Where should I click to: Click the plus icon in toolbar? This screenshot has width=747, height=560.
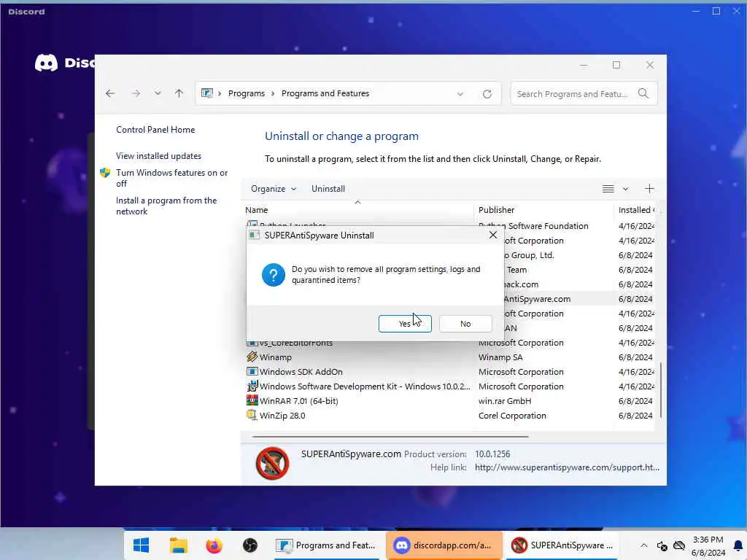(x=649, y=189)
